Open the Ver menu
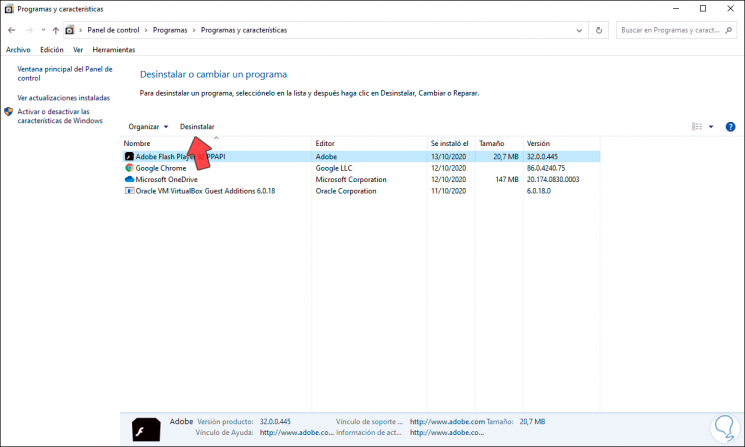 (x=78, y=49)
